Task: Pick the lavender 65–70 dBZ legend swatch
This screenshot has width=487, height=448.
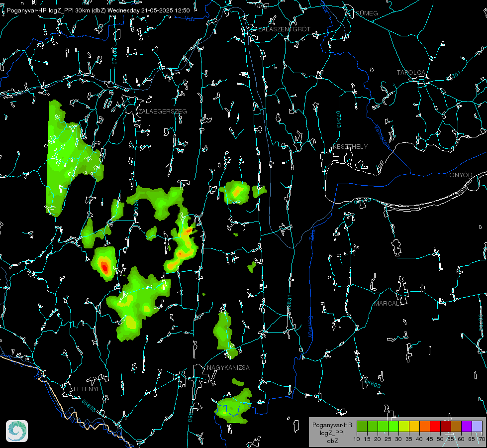Action: [477, 426]
